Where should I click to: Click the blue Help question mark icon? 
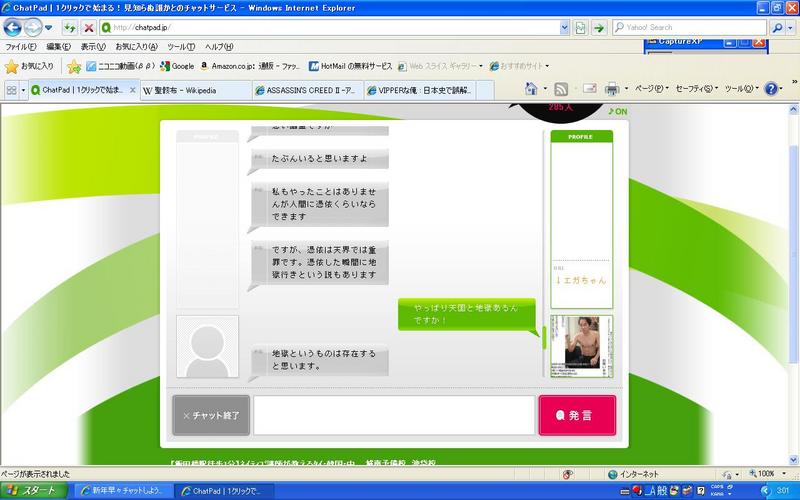click(x=771, y=89)
